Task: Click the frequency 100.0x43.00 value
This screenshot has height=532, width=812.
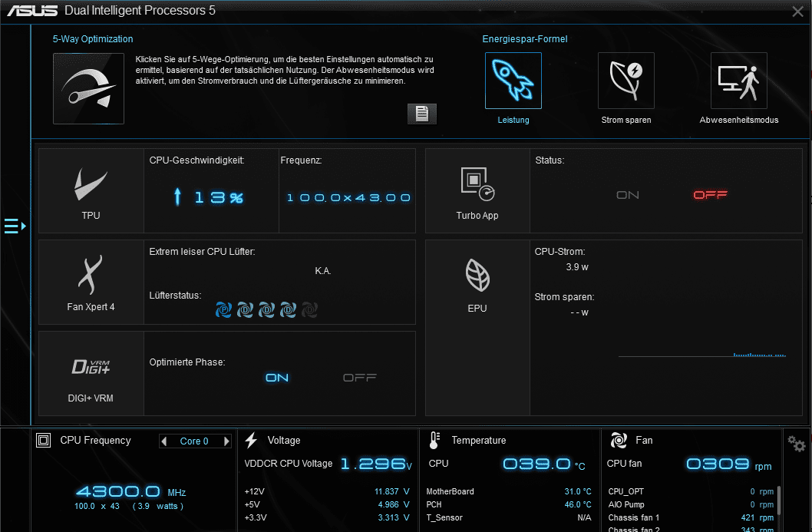Action: pyautogui.click(x=348, y=198)
